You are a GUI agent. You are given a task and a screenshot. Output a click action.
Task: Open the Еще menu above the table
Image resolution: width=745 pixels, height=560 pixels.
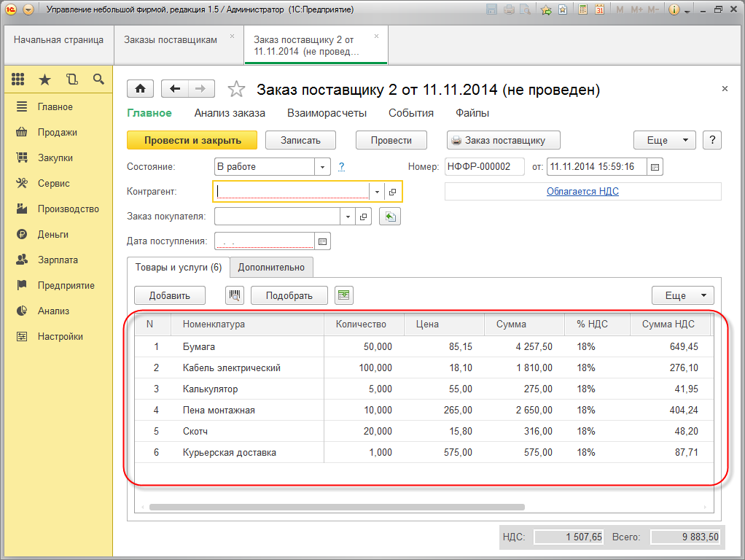682,295
